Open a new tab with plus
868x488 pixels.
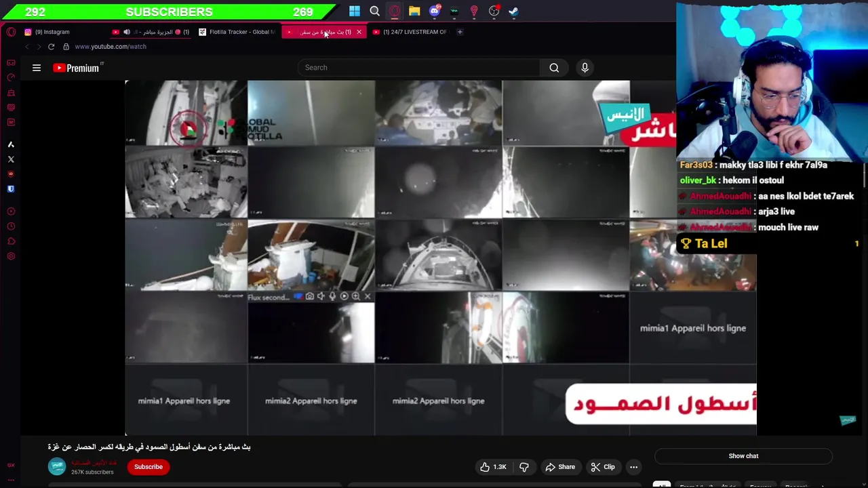pos(460,32)
